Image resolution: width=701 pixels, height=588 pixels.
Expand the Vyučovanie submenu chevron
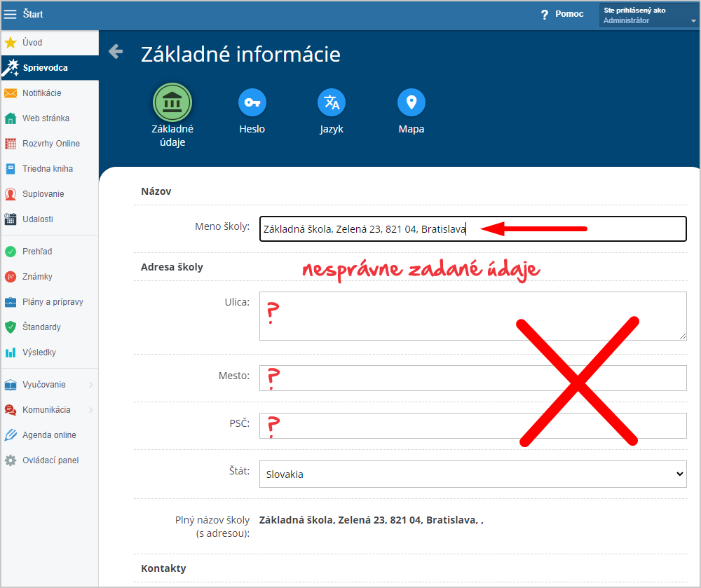click(x=90, y=385)
